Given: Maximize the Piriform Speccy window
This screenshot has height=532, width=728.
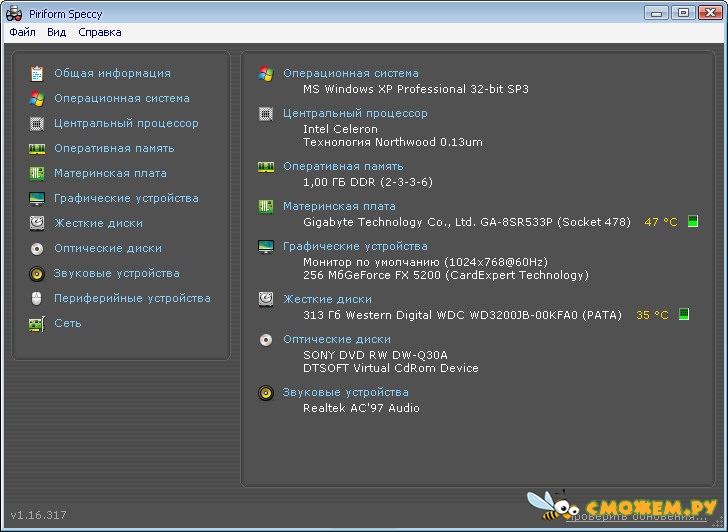Looking at the screenshot, I should click(x=683, y=13).
